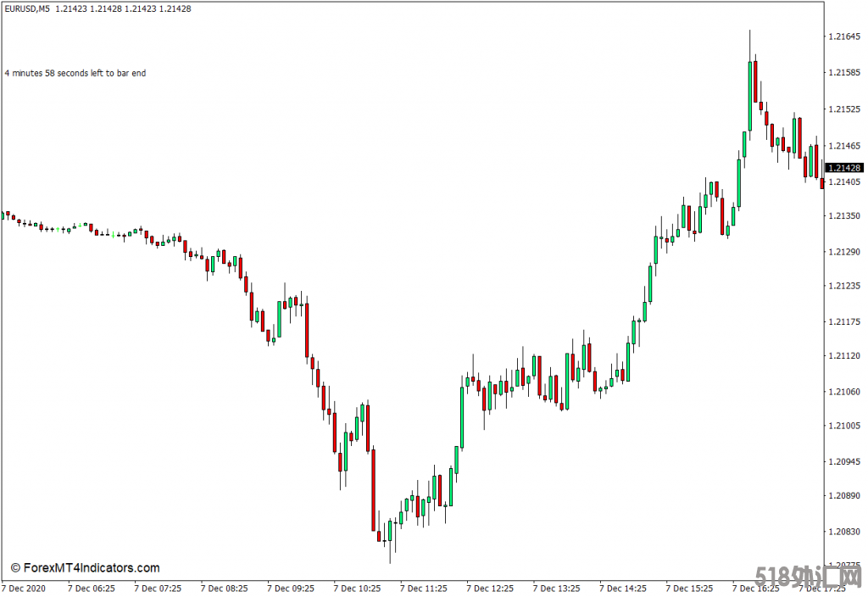Click the 1.21175 price axis label
The height and width of the screenshot is (597, 868).
pos(845,321)
